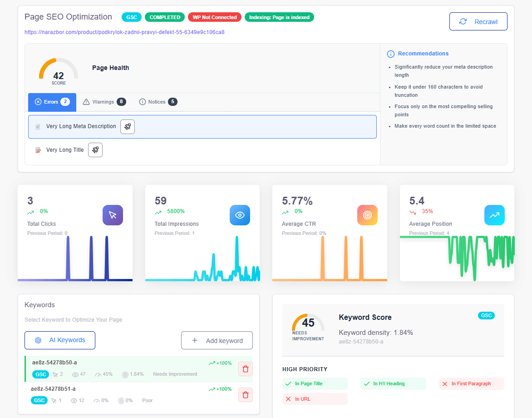The height and width of the screenshot is (418, 532).
Task: Open the Notices tab
Action: click(158, 102)
